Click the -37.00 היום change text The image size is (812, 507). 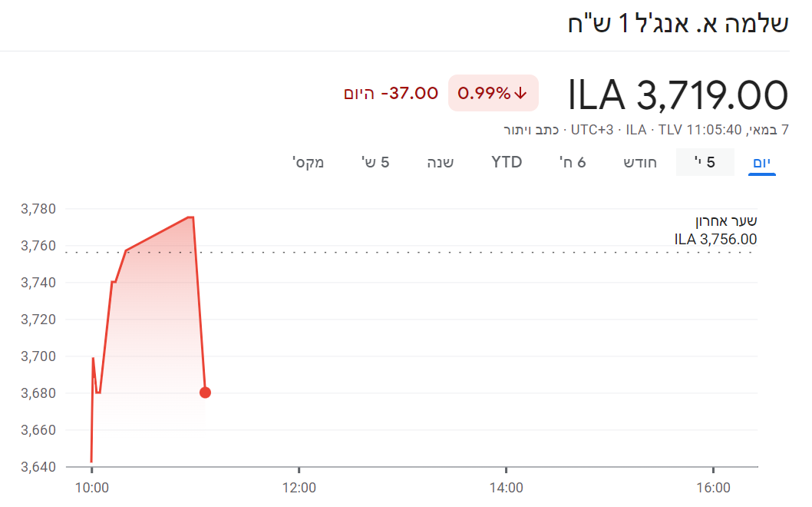[x=391, y=94]
